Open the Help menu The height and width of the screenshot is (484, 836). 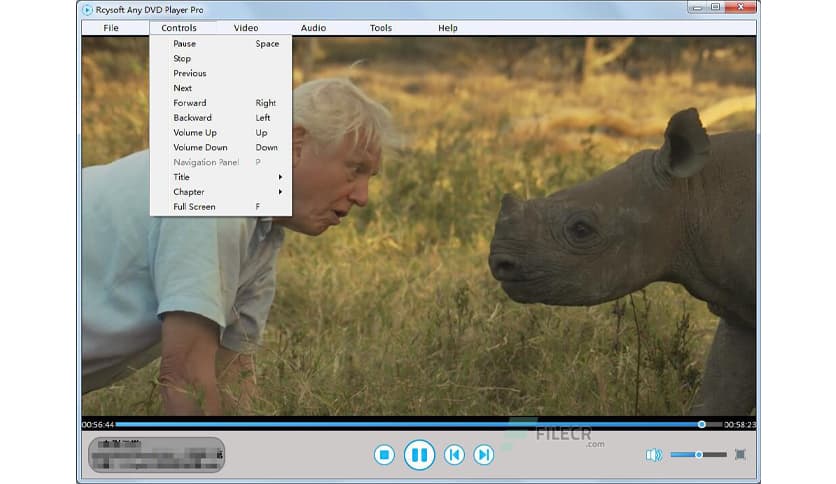(x=448, y=28)
